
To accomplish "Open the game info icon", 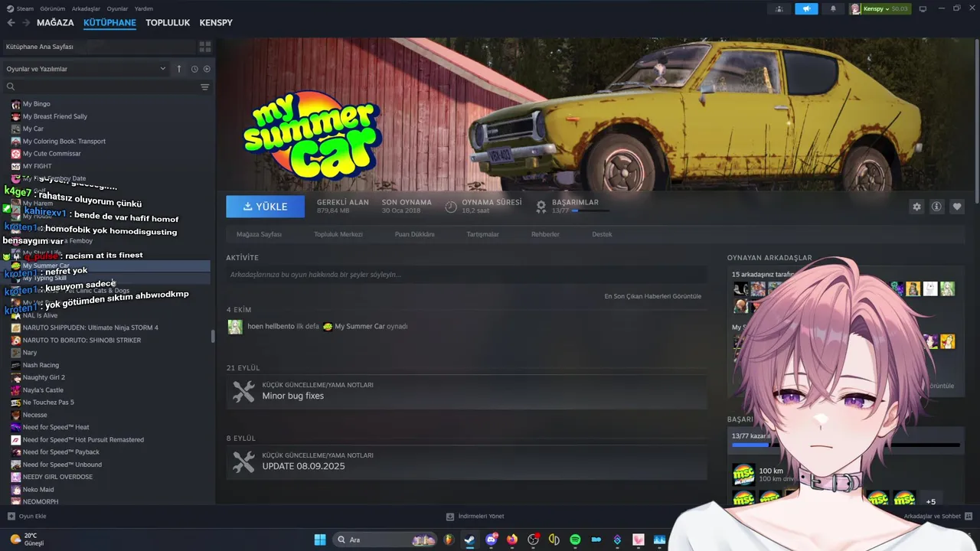I will (x=936, y=207).
